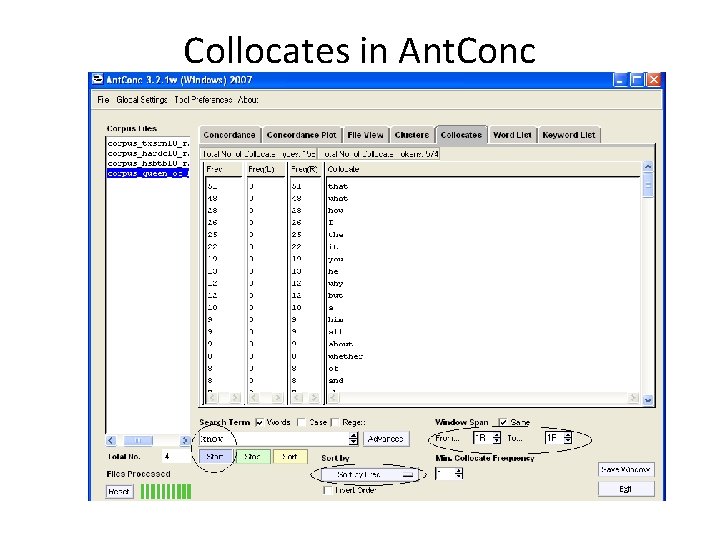Switch to the Concordance tab
The height and width of the screenshot is (540, 720).
tap(229, 135)
